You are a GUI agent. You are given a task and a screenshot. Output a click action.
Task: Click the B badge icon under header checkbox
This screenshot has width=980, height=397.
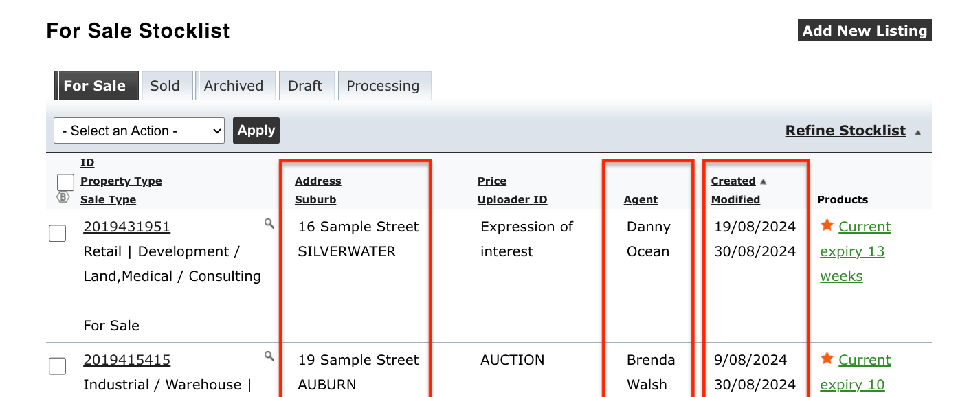(x=63, y=197)
